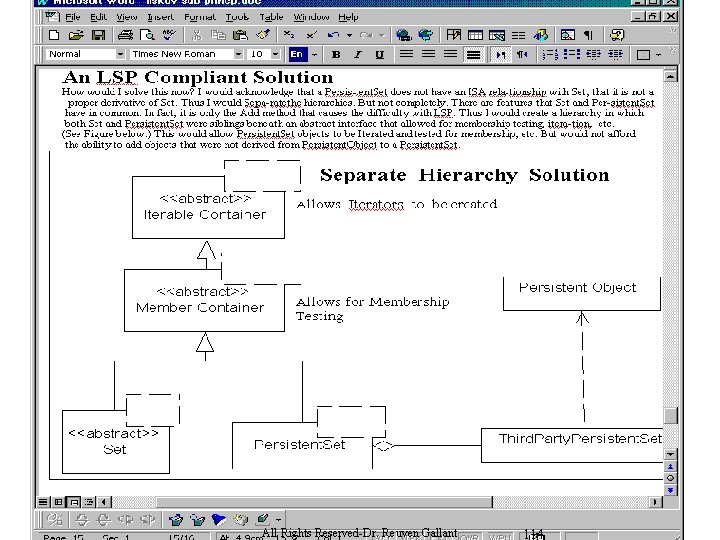Click the En language indicator button
720x540 pixels.
click(x=297, y=55)
